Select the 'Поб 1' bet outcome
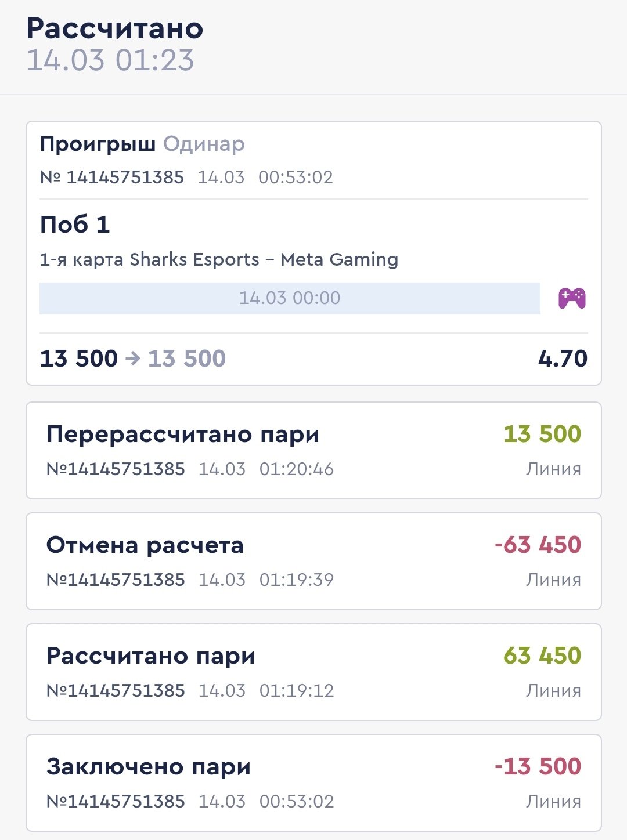The width and height of the screenshot is (627, 840). point(75,225)
